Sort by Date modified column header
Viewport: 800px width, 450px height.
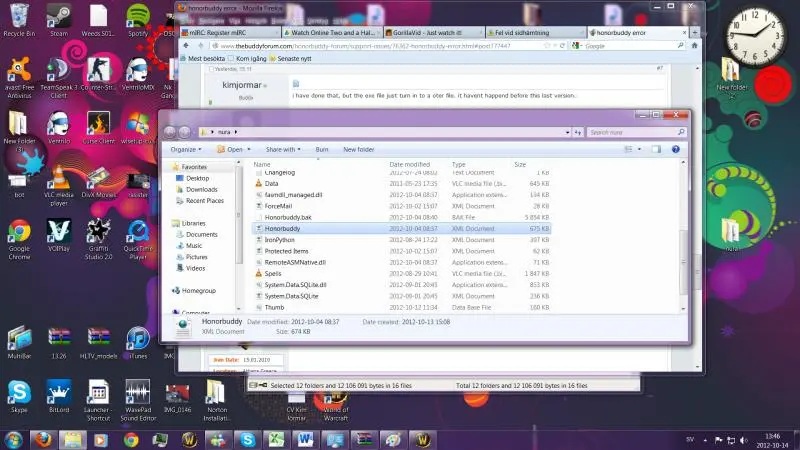[410, 164]
